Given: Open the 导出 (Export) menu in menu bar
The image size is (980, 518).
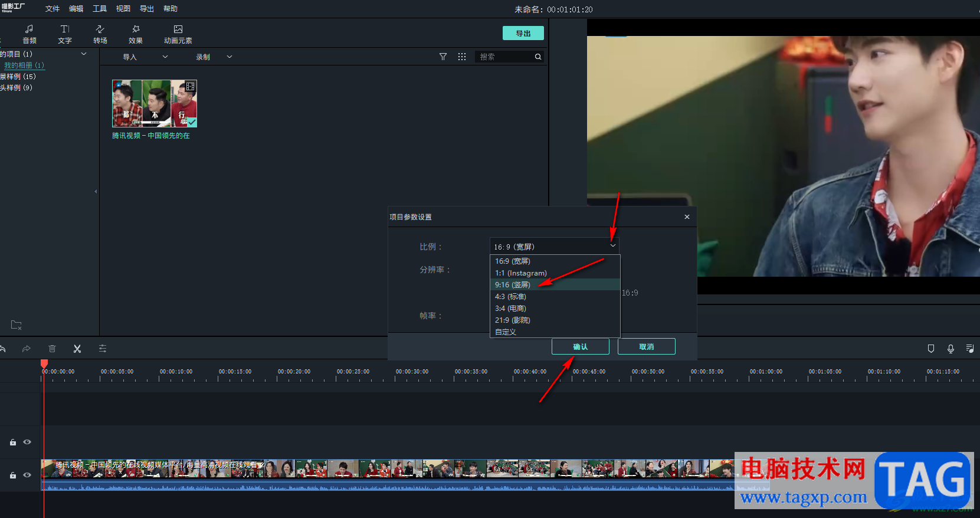Looking at the screenshot, I should [147, 9].
